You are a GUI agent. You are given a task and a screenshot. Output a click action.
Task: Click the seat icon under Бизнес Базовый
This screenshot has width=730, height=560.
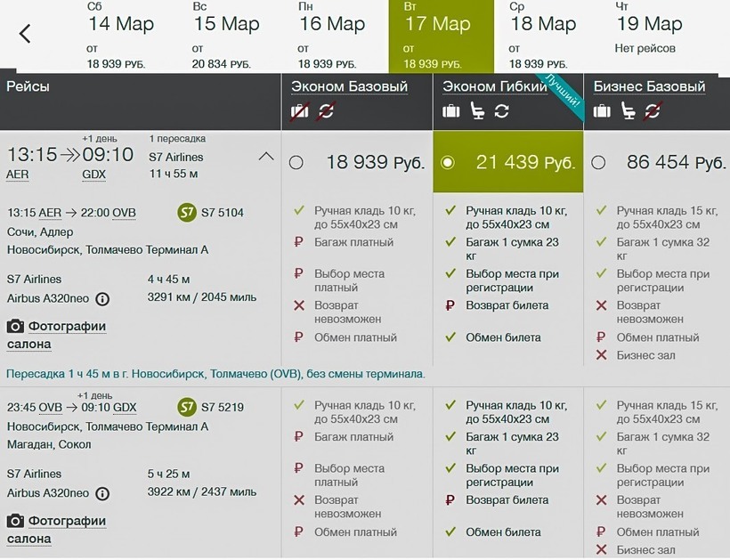tap(629, 111)
